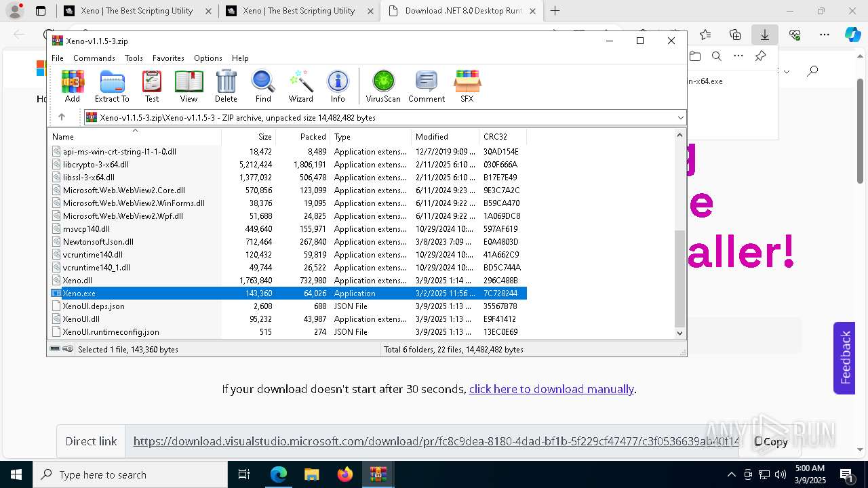This screenshot has height=488, width=868.
Task: Open Edge Copilot icon
Action: tap(852, 35)
